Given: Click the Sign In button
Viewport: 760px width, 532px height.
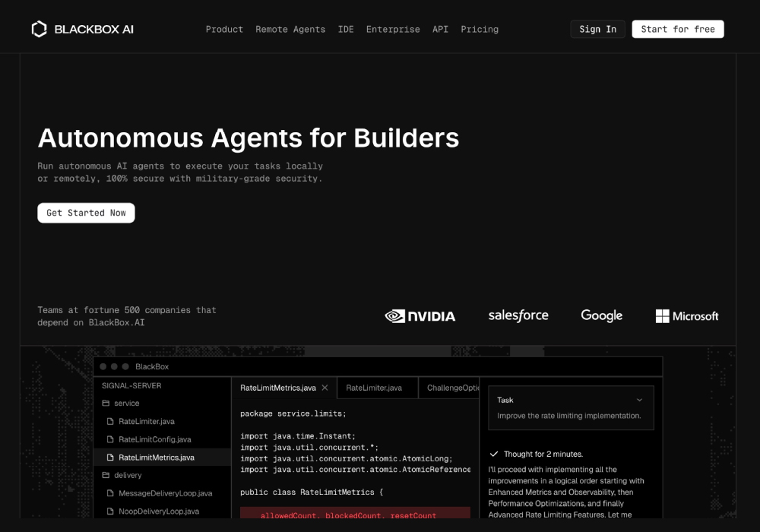Looking at the screenshot, I should [x=597, y=30].
